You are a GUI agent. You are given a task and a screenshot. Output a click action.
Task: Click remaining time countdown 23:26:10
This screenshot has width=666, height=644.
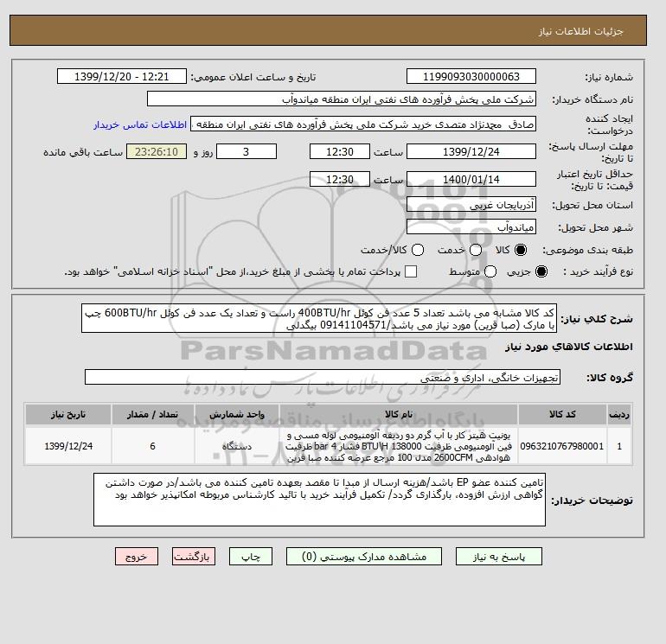(157, 151)
